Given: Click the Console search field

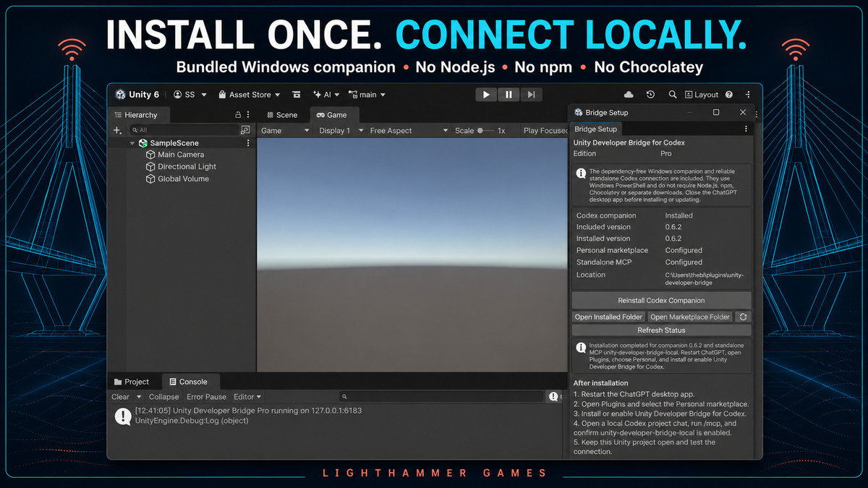Looking at the screenshot, I should coord(441,397).
